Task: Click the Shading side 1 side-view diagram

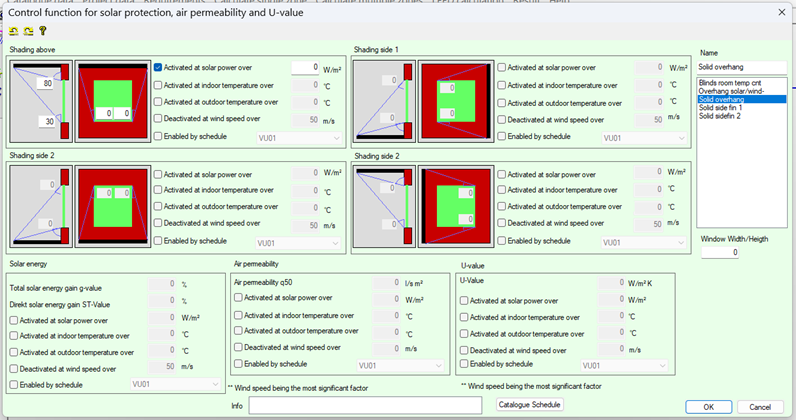Action: (384, 102)
